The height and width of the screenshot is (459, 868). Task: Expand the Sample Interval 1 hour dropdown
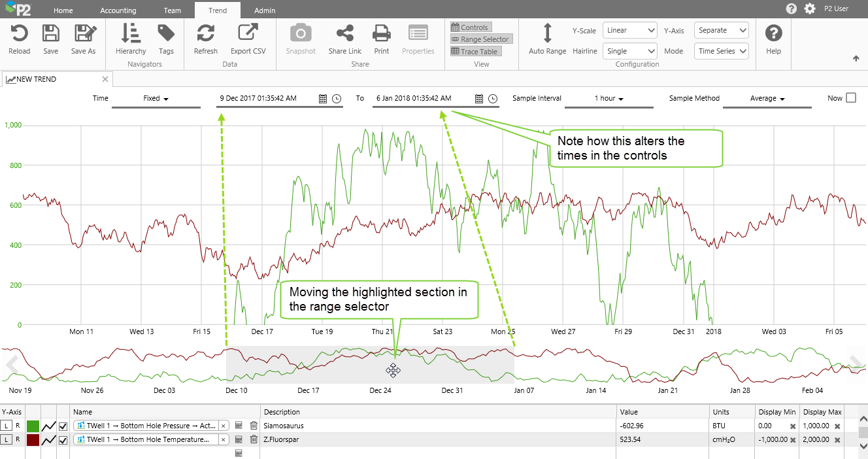pos(609,99)
